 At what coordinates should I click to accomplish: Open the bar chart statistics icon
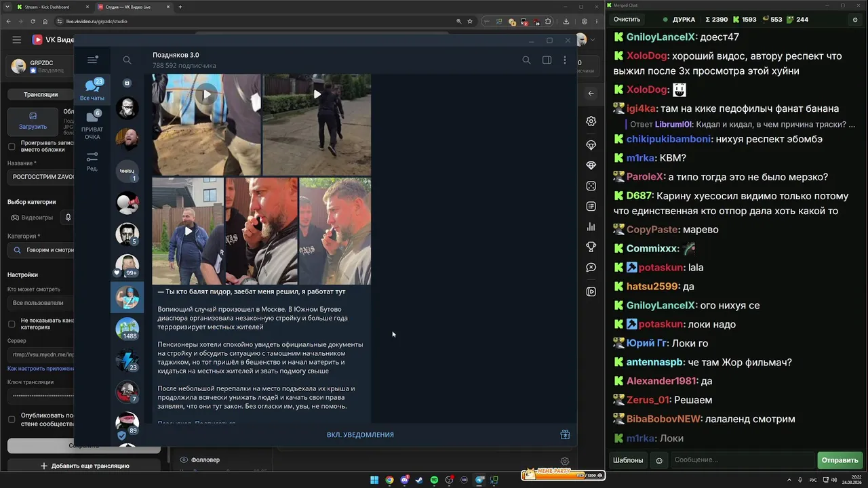click(x=591, y=227)
